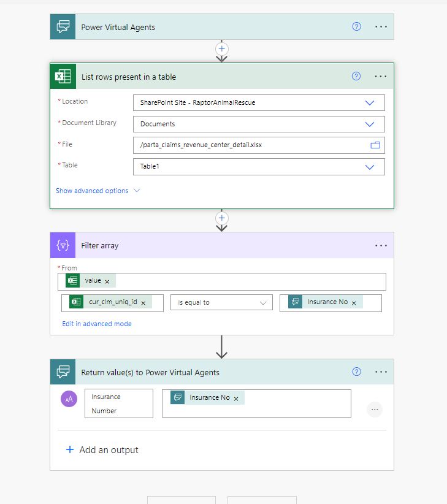Image resolution: width=447 pixels, height=504 pixels.
Task: Click the help icon on Return values action
Action: coord(356,372)
